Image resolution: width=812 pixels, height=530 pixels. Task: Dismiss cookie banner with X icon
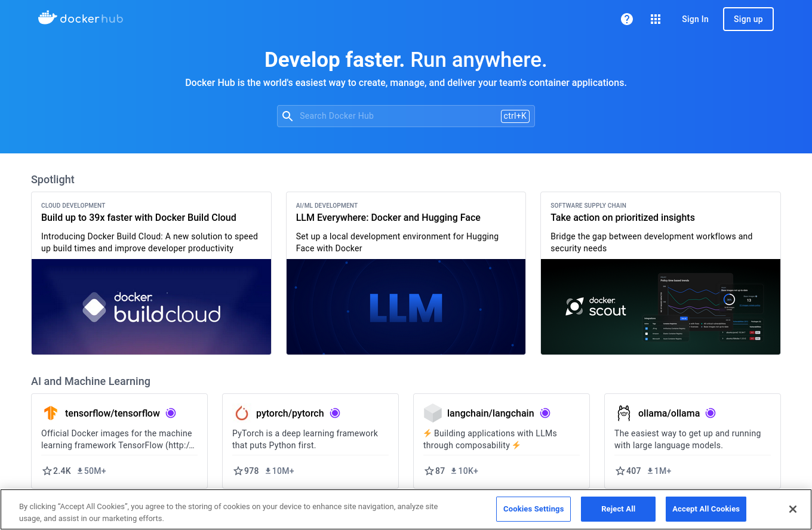(x=793, y=509)
